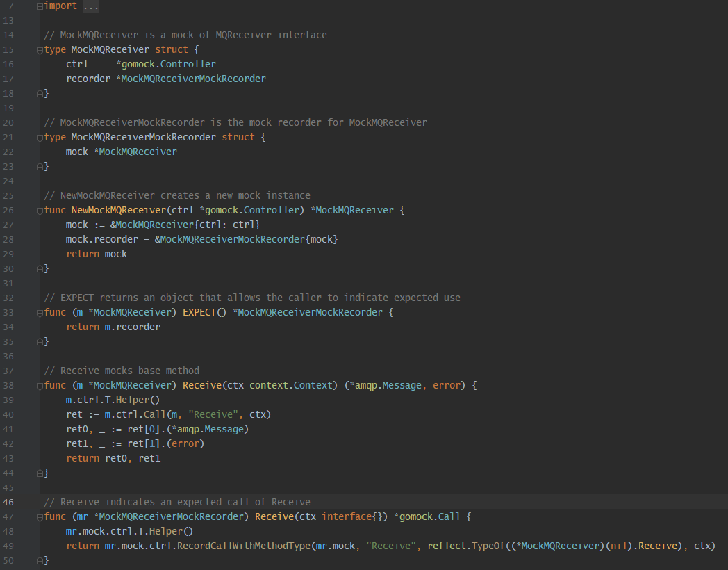Collapse the MockMQReceiverMockRecorder struct
Screen dimensions: 728x570
tap(40, 137)
